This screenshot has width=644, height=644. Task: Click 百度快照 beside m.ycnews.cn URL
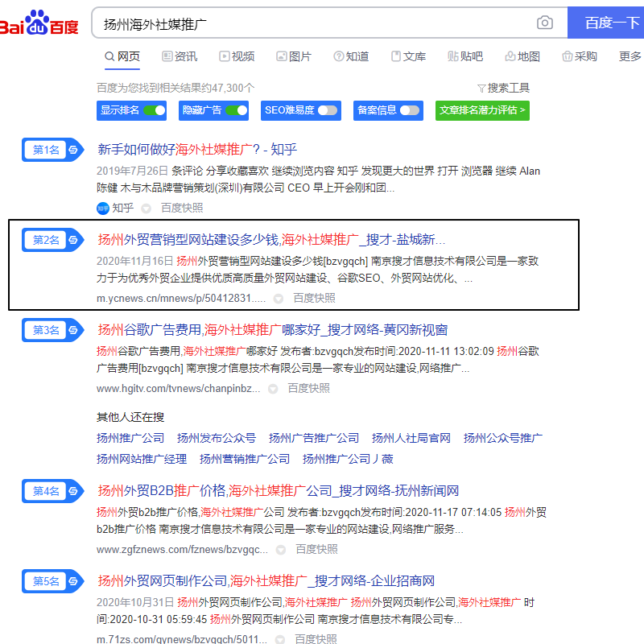click(314, 299)
